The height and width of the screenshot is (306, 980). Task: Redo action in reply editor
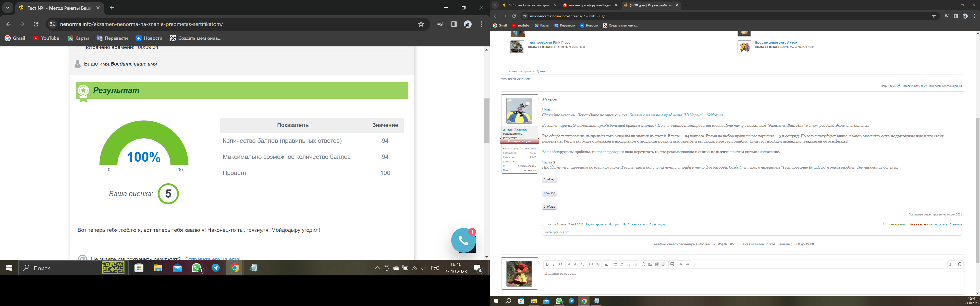[688, 264]
